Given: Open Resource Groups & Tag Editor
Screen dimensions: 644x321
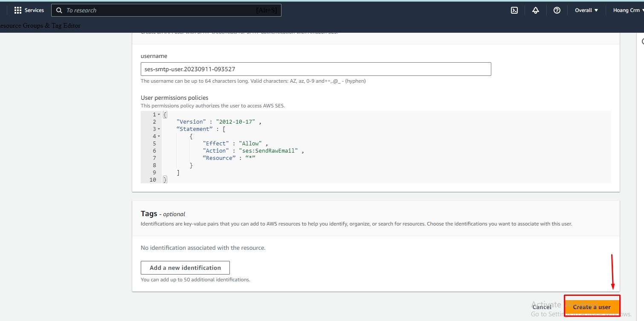Looking at the screenshot, I should coord(41,26).
